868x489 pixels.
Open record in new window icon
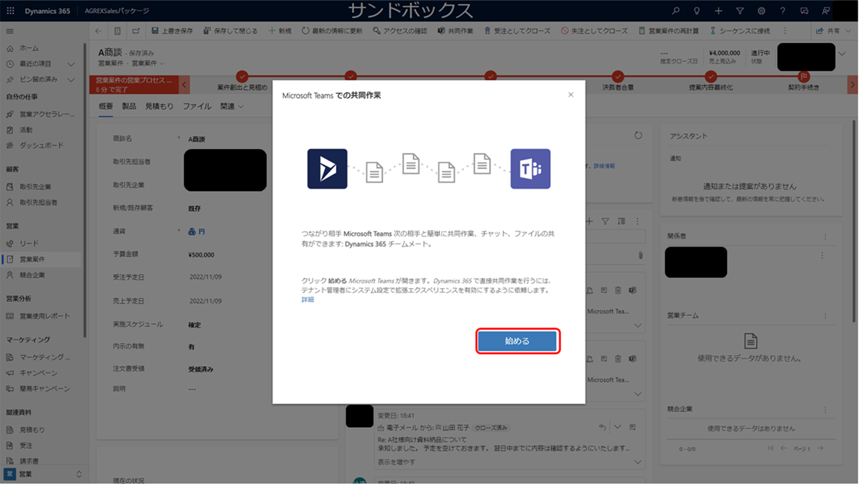pyautogui.click(x=136, y=31)
